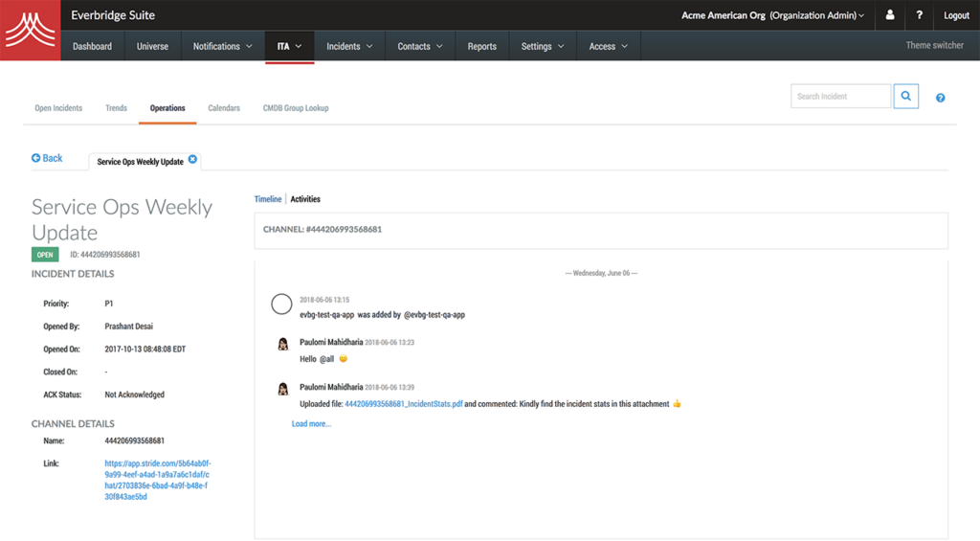Open the help question mark in top bar
Screen dimensions: 980x541
tap(919, 15)
